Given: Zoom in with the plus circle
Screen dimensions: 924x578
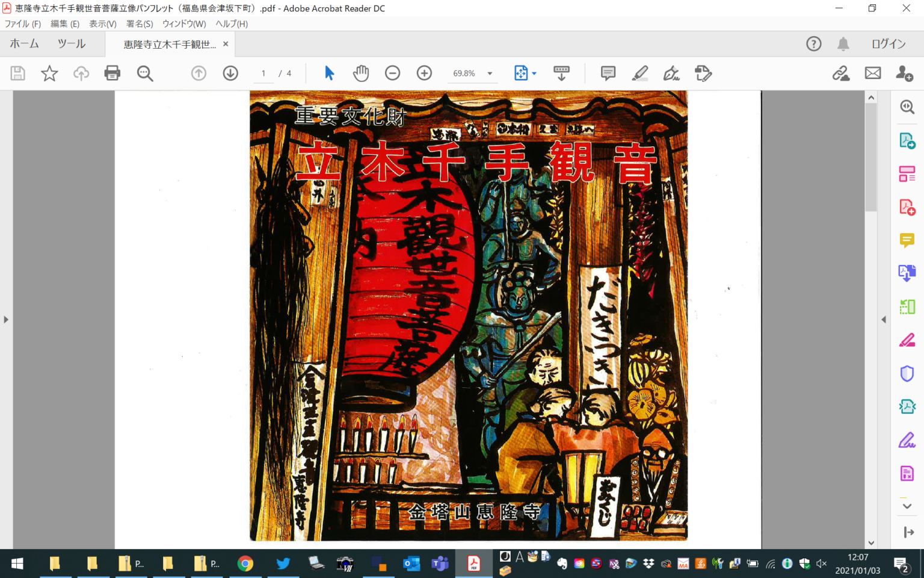Looking at the screenshot, I should pyautogui.click(x=424, y=73).
